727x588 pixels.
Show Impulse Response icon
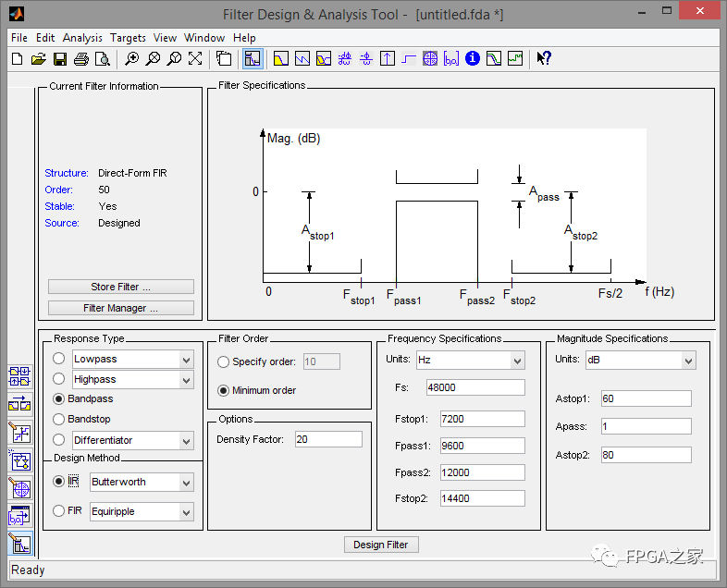(388, 59)
